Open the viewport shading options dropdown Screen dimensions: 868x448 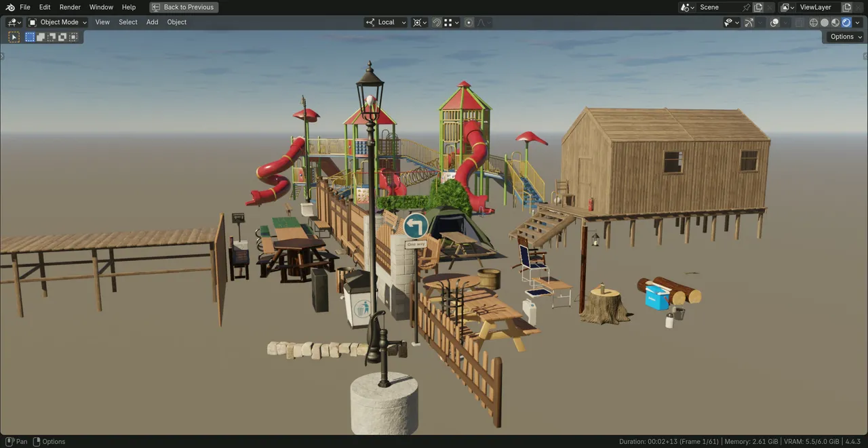click(857, 22)
